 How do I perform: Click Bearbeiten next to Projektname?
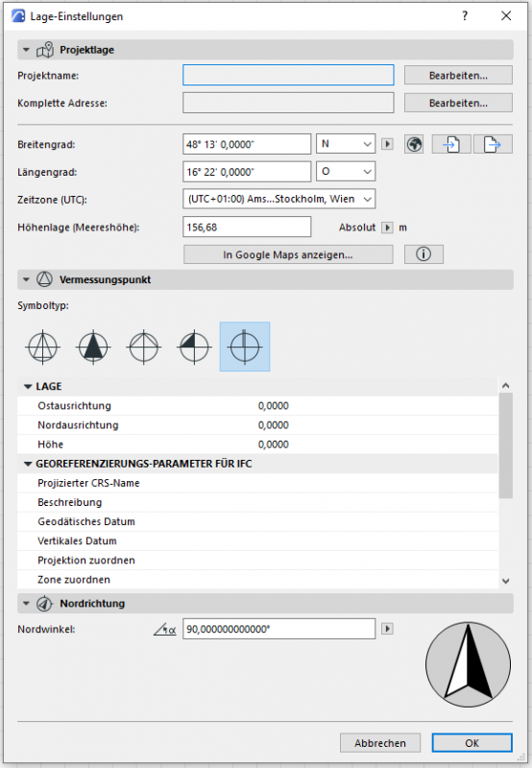pos(458,76)
